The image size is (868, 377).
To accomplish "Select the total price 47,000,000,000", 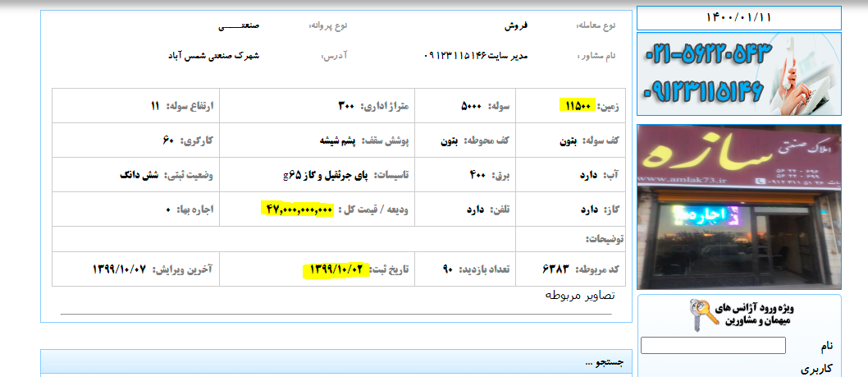I will click(299, 209).
